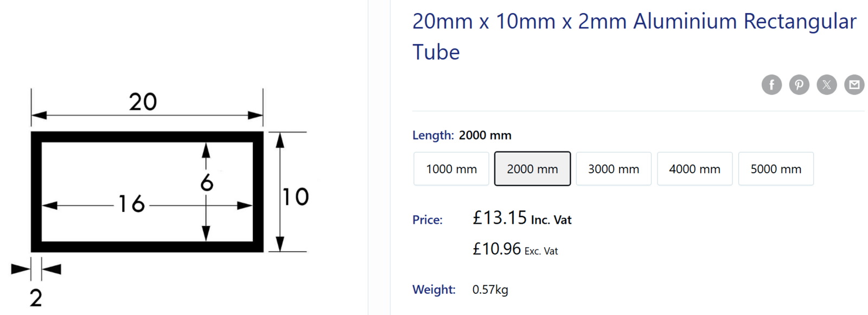
Task: Select the 1000 mm length option
Action: [x=451, y=169]
